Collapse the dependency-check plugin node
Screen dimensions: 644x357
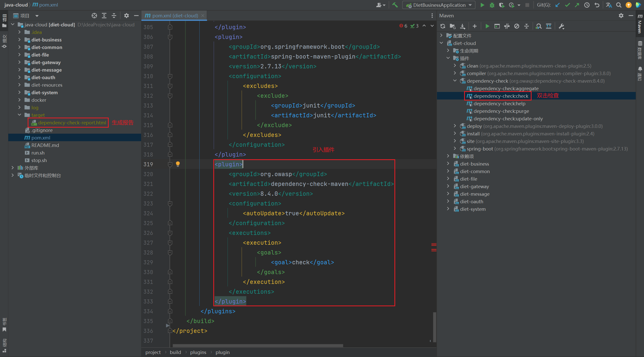pos(455,81)
